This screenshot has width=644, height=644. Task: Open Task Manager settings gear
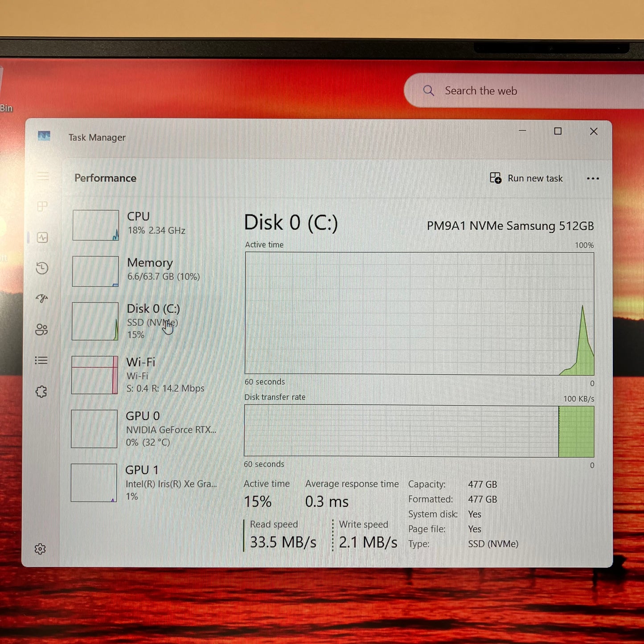pos(41,548)
